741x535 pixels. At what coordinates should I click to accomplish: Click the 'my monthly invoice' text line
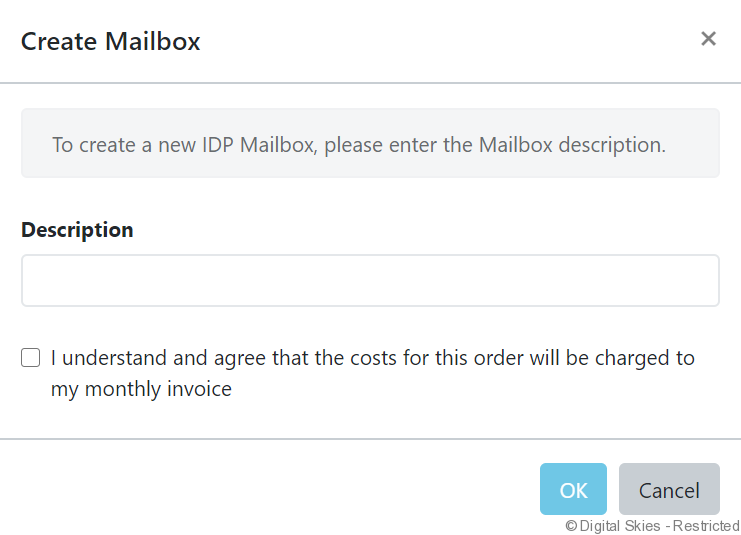141,389
